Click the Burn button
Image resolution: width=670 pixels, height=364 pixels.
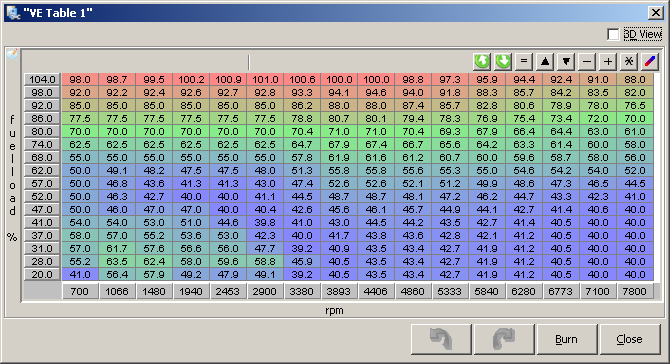pyautogui.click(x=567, y=339)
